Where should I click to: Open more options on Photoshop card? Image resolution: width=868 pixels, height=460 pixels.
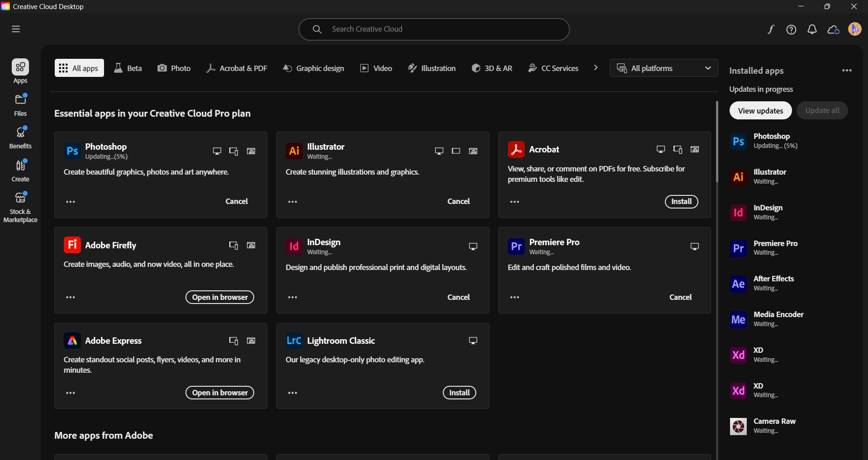71,202
